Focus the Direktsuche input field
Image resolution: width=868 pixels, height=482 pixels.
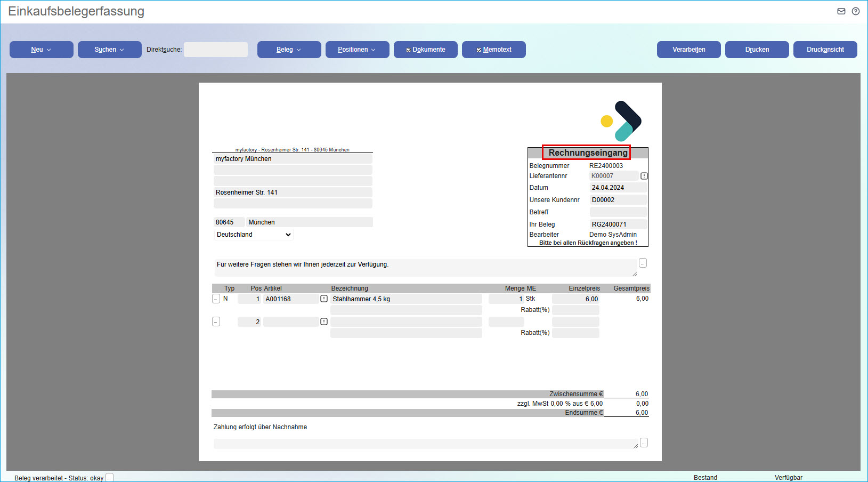pos(216,50)
